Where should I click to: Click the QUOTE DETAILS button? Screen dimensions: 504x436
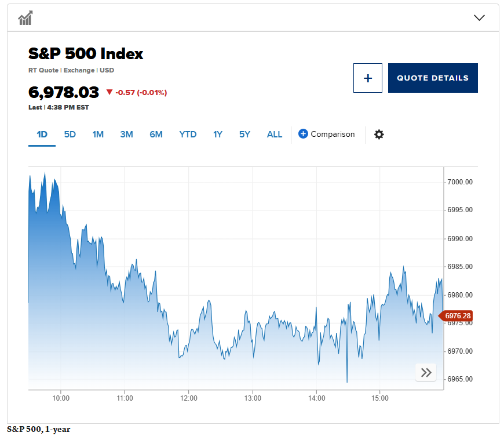[x=433, y=78]
